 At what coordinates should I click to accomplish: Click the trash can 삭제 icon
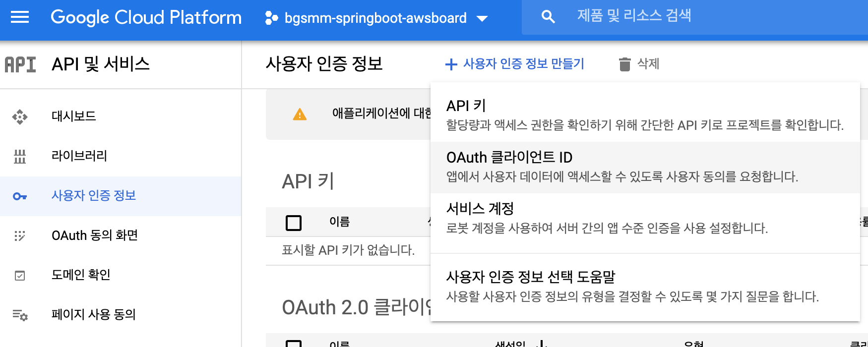point(625,64)
